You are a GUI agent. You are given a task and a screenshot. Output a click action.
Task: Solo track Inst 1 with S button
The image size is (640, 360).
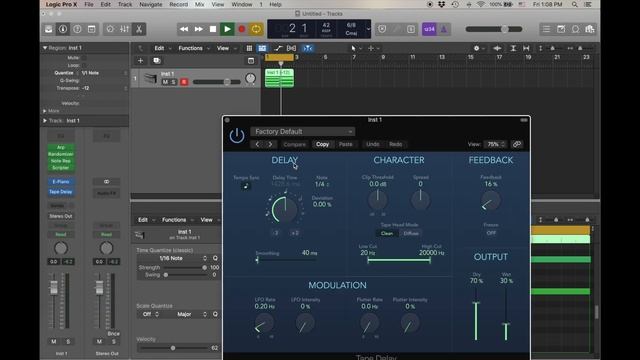coord(173,82)
